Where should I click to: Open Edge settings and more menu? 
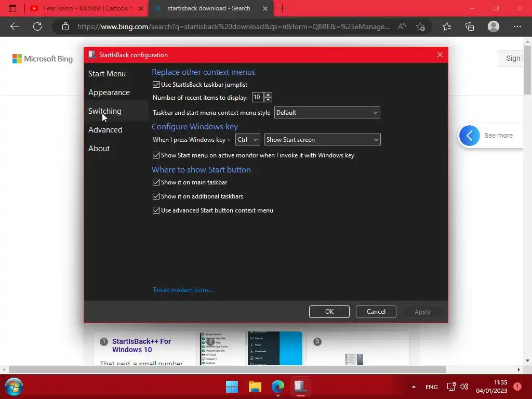(517, 26)
